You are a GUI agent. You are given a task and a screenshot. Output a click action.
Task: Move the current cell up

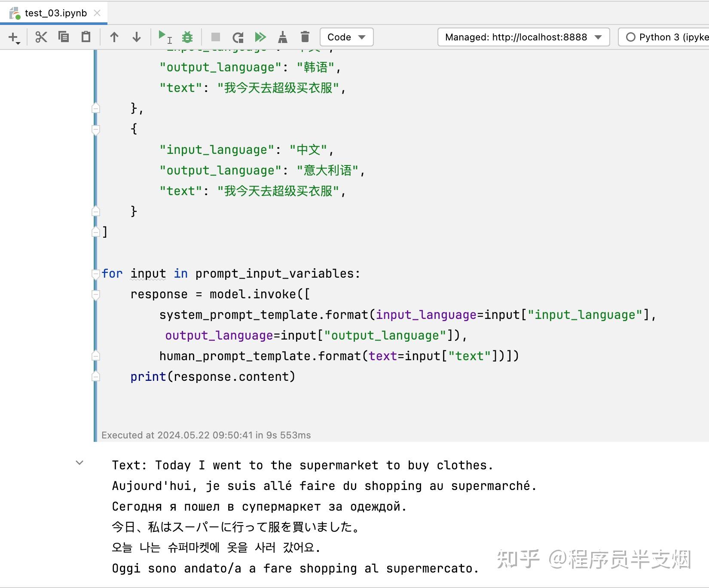click(114, 37)
